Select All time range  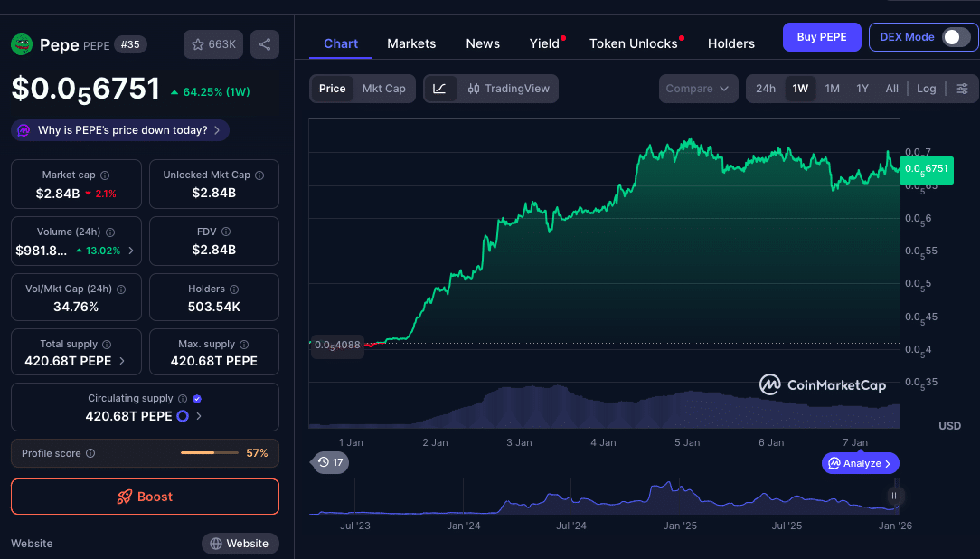892,89
